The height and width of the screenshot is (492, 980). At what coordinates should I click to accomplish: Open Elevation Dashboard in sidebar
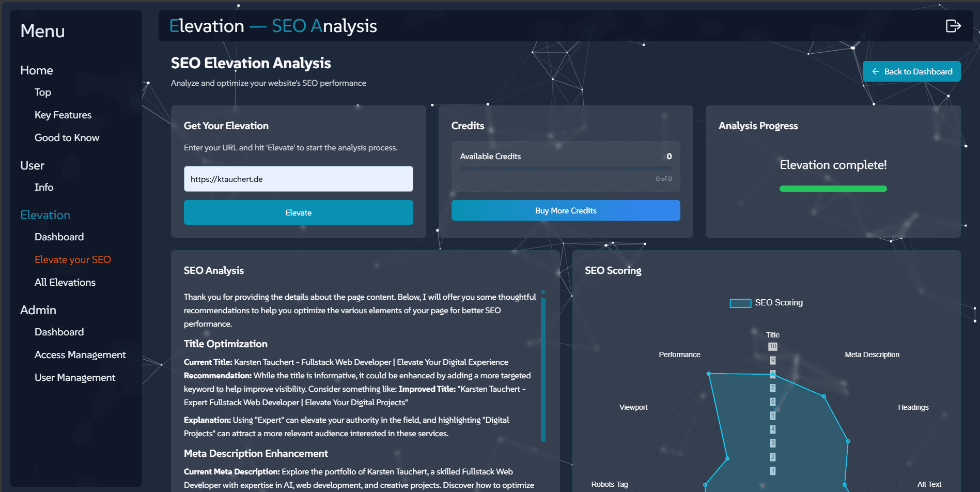(x=59, y=237)
